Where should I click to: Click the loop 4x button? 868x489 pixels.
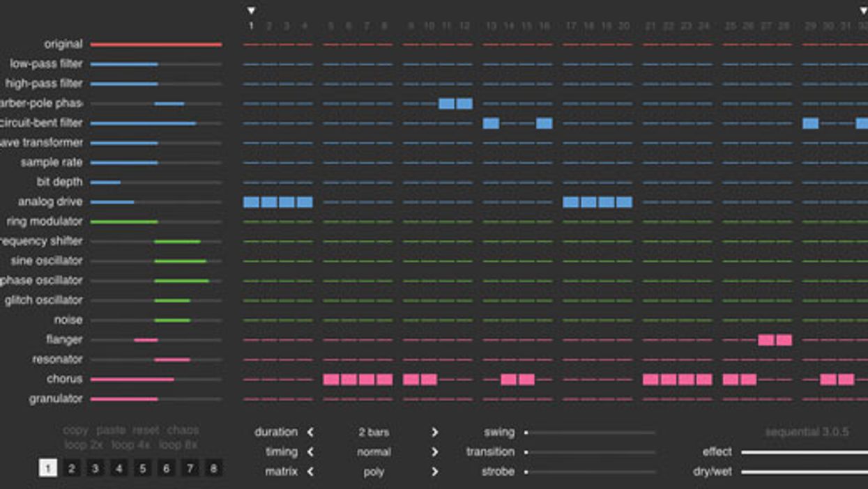coord(132,444)
